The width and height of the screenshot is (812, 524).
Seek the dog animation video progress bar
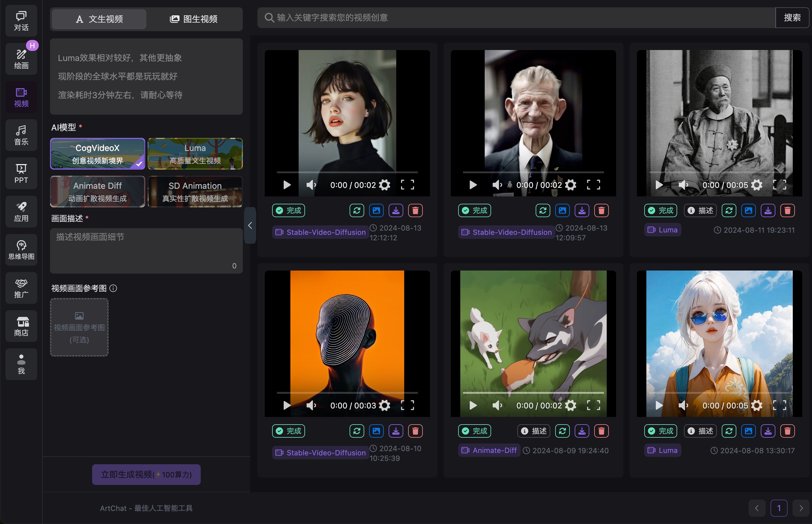pyautogui.click(x=534, y=393)
